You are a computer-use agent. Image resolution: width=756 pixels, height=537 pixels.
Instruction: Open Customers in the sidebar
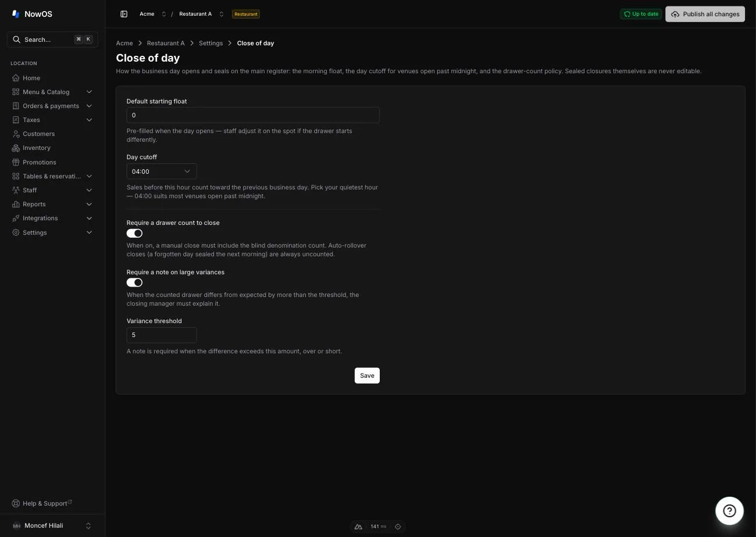coord(52,134)
